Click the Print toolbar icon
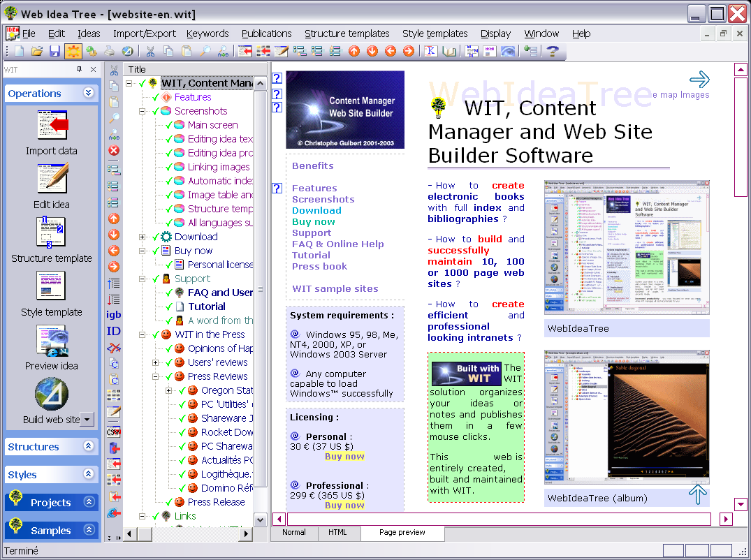Viewport: 751px width, 560px height. (110, 51)
